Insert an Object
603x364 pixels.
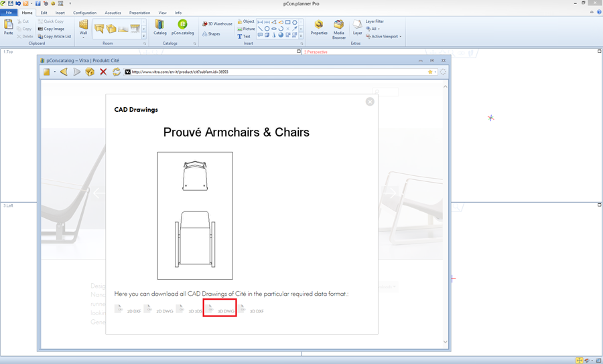click(246, 21)
